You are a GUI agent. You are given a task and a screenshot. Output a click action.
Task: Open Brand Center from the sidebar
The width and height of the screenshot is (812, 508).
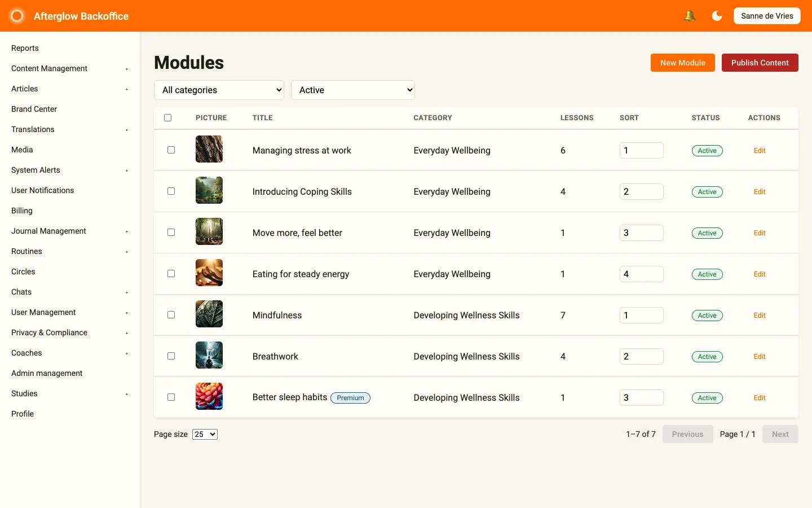click(x=34, y=109)
